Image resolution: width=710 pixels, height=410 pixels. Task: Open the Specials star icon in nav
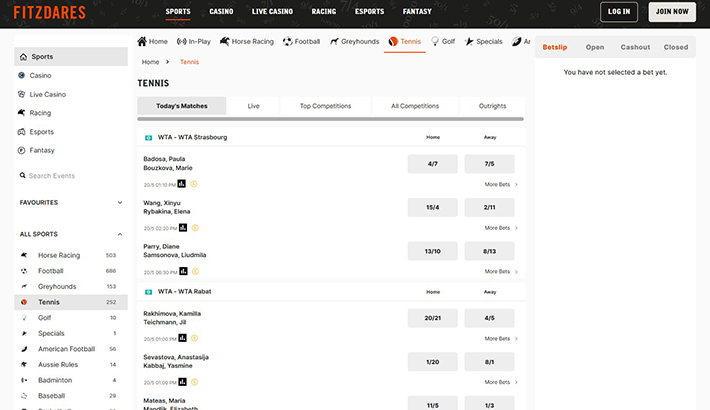click(x=469, y=41)
